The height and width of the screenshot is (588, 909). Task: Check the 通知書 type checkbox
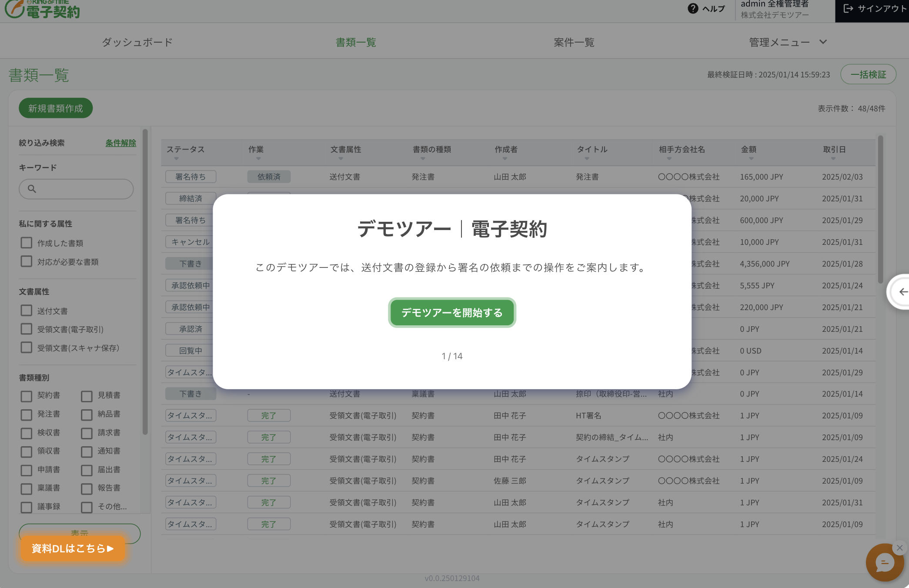pyautogui.click(x=87, y=452)
